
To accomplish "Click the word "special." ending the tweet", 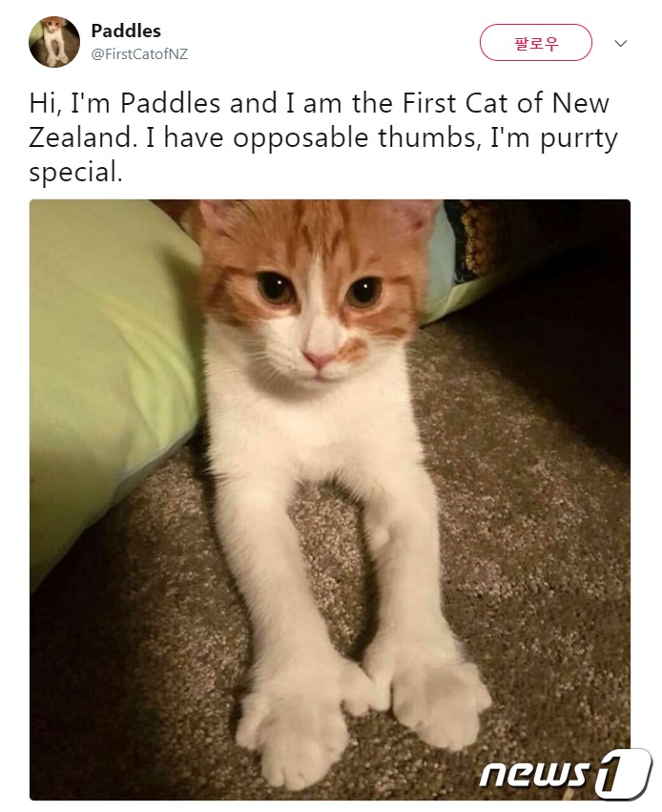I will [x=75, y=173].
